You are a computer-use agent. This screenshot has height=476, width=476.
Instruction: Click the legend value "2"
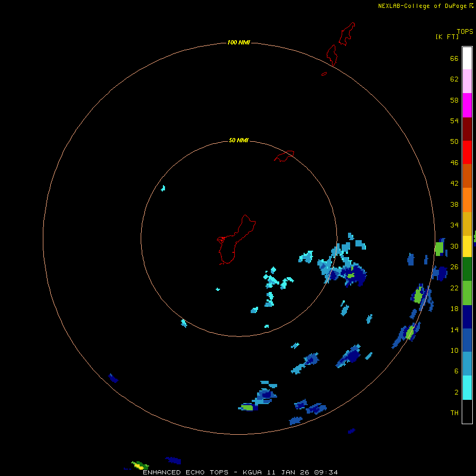tap(456, 392)
